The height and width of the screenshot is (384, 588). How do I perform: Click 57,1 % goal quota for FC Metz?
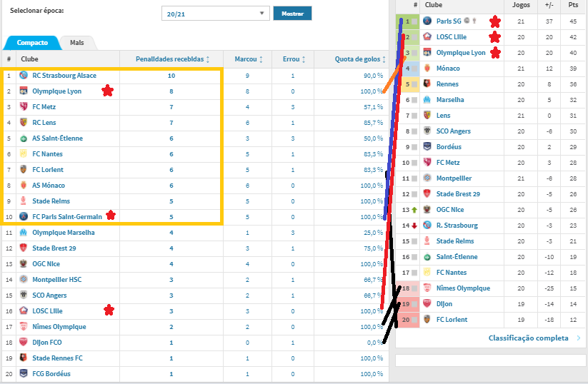(x=373, y=107)
